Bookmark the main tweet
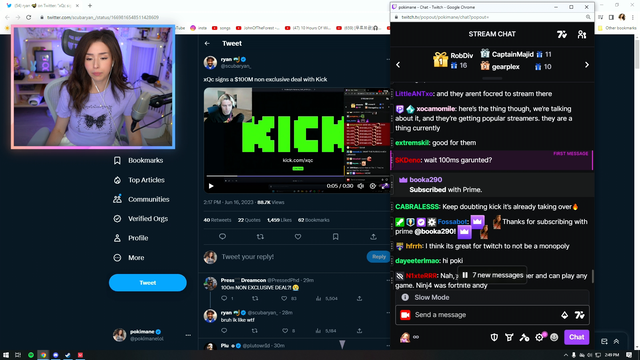Image resolution: width=640 pixels, height=360 pixels. [x=336, y=237]
